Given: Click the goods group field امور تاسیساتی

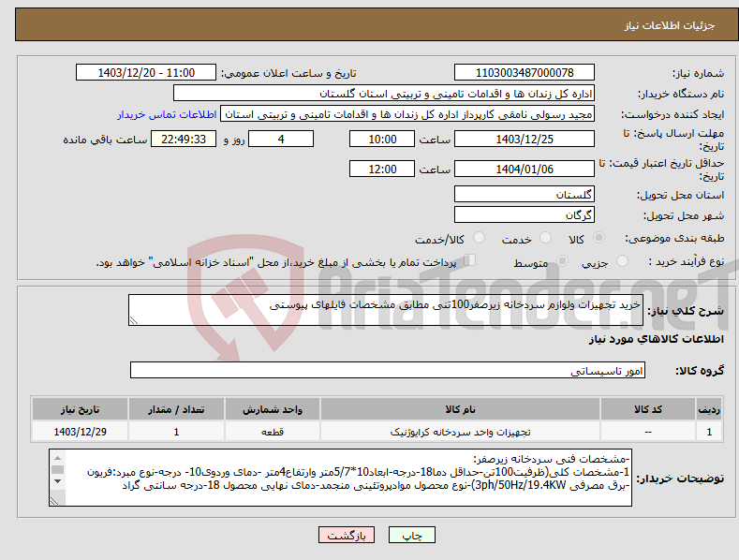Looking at the screenshot, I should coord(388,370).
